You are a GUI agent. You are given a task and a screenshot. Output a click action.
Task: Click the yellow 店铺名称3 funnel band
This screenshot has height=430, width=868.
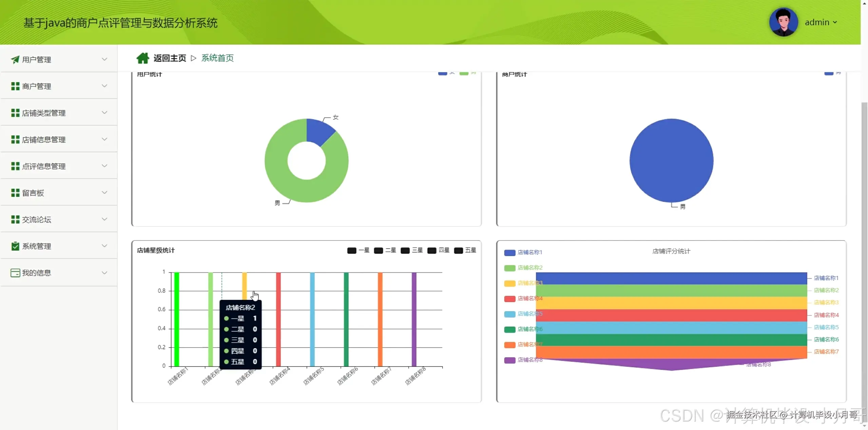(671, 303)
